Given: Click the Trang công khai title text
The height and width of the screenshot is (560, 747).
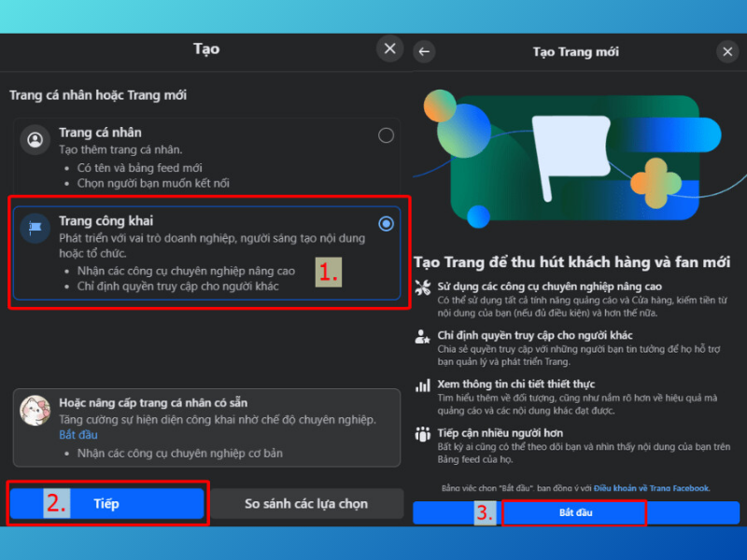Looking at the screenshot, I should pos(106,221).
